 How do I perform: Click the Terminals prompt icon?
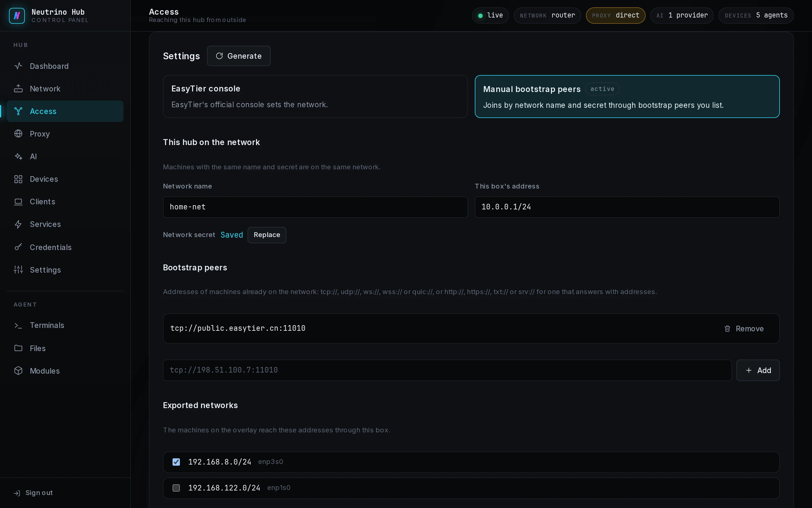coord(18,326)
